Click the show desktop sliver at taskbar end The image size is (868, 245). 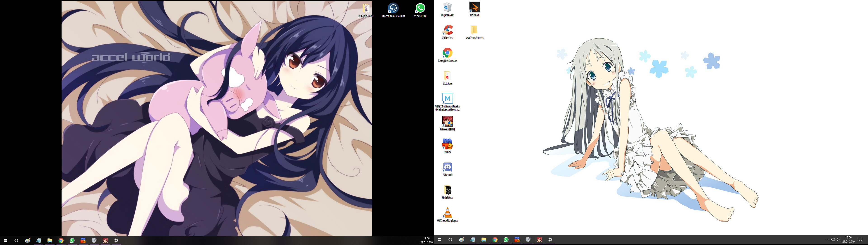[867, 240]
